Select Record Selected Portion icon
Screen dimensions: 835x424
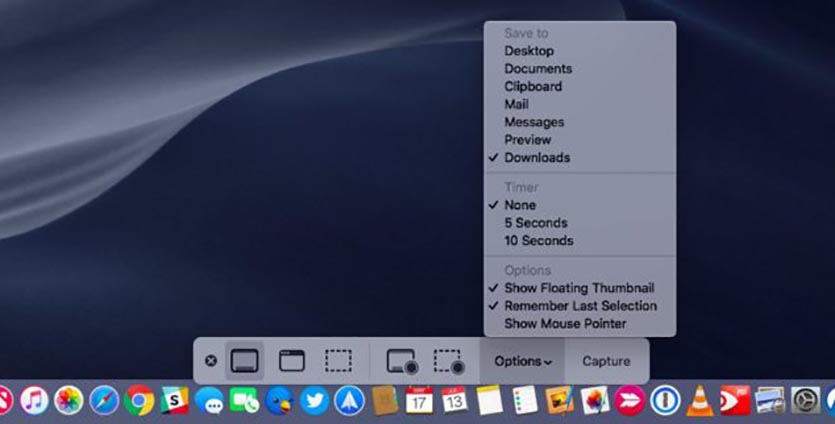coord(447,361)
